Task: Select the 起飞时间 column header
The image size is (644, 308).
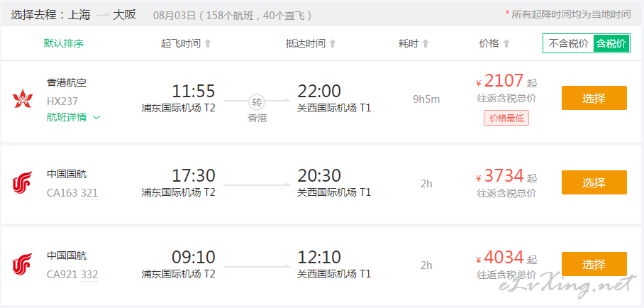Action: [181, 43]
